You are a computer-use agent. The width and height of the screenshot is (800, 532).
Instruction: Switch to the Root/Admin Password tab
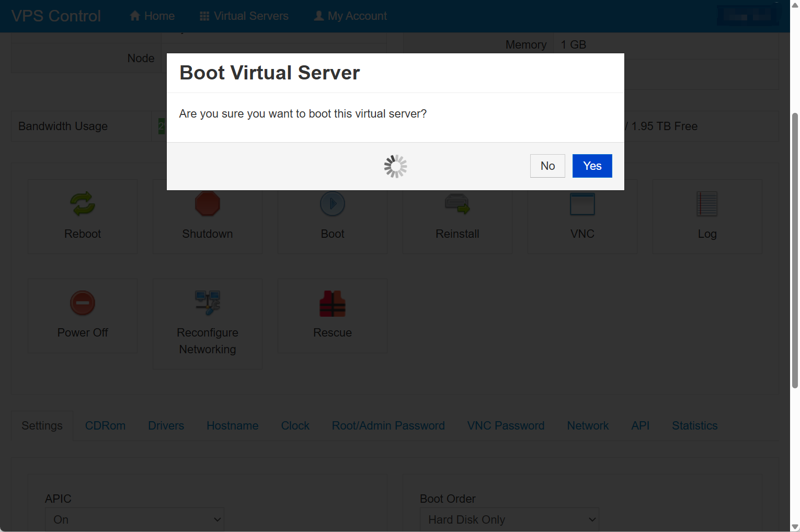[x=388, y=425]
